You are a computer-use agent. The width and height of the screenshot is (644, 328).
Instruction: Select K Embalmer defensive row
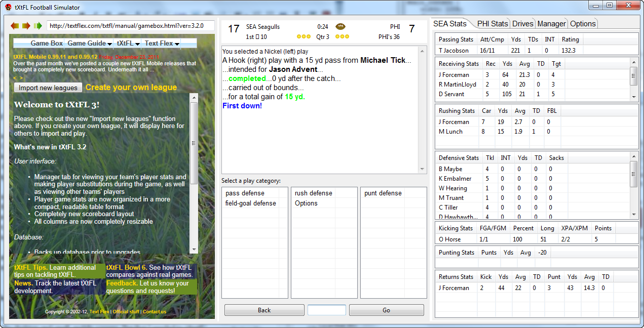coord(533,179)
